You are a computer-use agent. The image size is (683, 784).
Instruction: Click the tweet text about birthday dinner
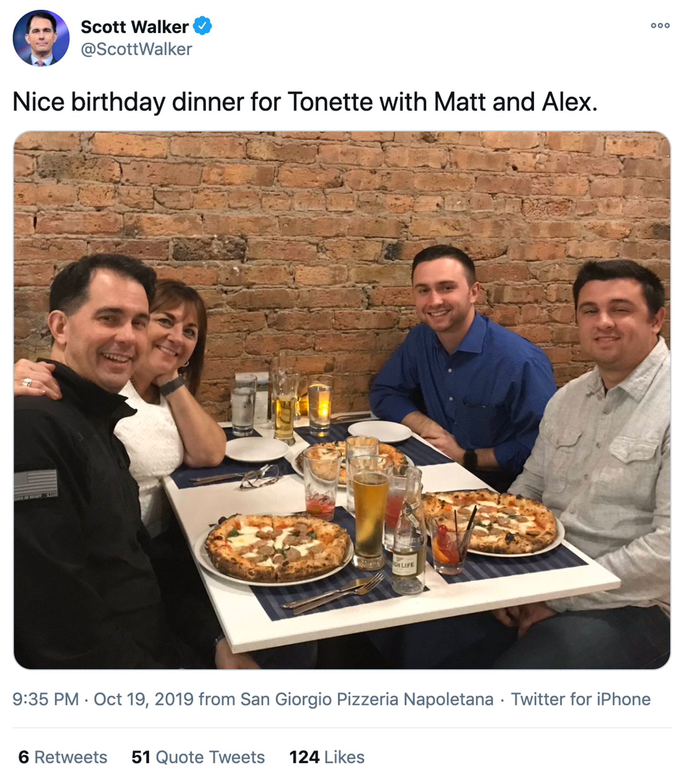[x=305, y=101]
